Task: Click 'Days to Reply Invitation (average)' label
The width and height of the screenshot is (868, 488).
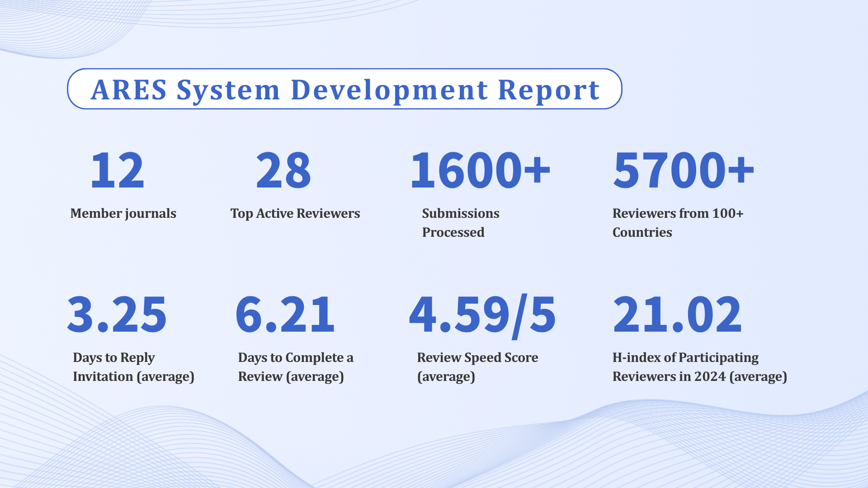Action: click(133, 367)
